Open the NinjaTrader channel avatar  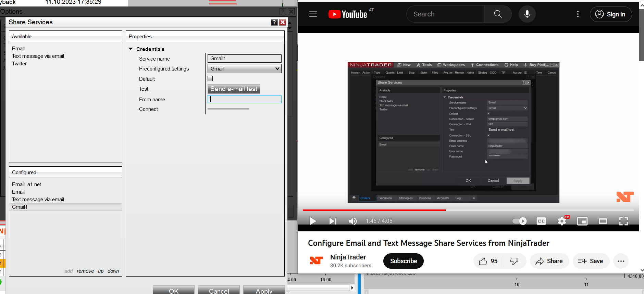pos(316,261)
